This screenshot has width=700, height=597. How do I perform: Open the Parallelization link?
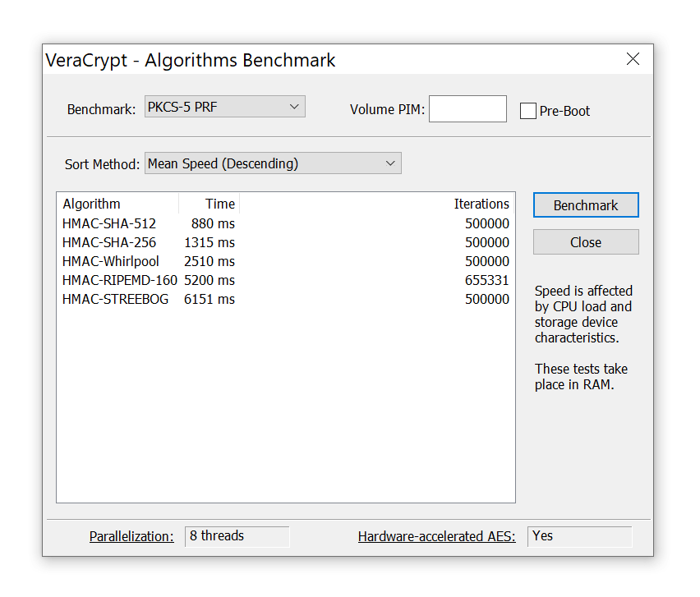[131, 536]
